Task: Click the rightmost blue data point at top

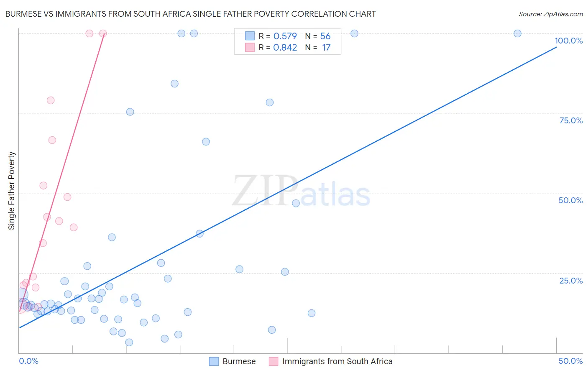Action: click(x=517, y=33)
